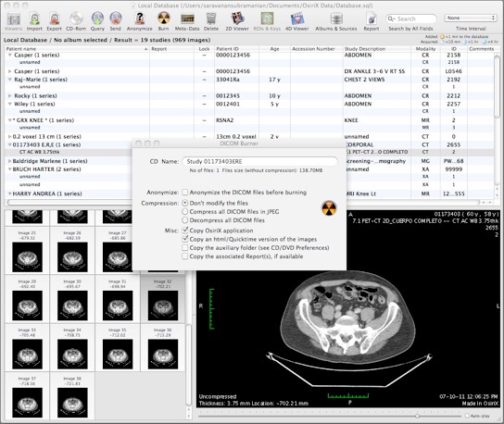Collapse the first Casper ABDOMEN study
This screenshot has height=424, width=504.
pos(9,55)
